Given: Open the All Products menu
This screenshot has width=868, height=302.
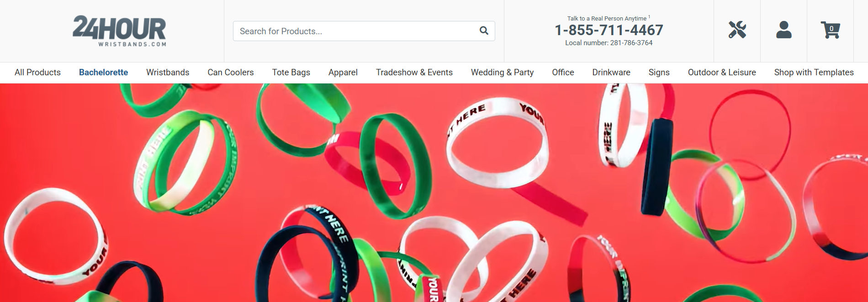Looking at the screenshot, I should (37, 73).
